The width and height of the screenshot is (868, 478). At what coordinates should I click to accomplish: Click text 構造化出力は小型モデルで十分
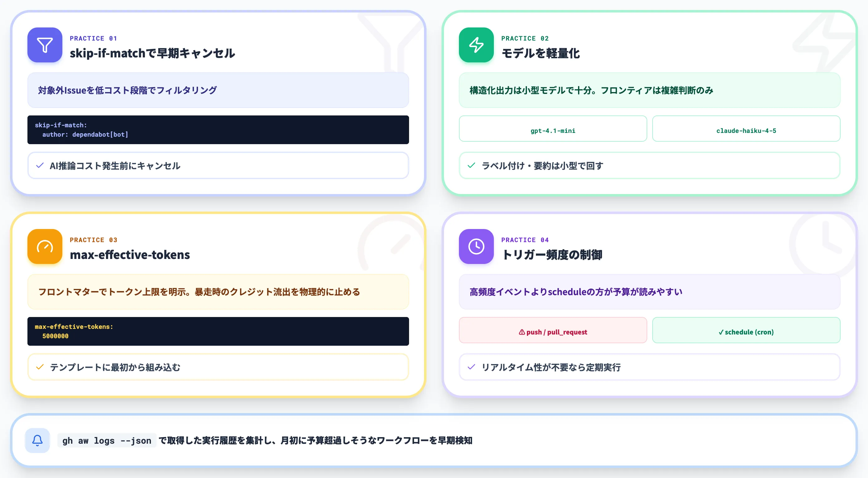click(x=531, y=90)
